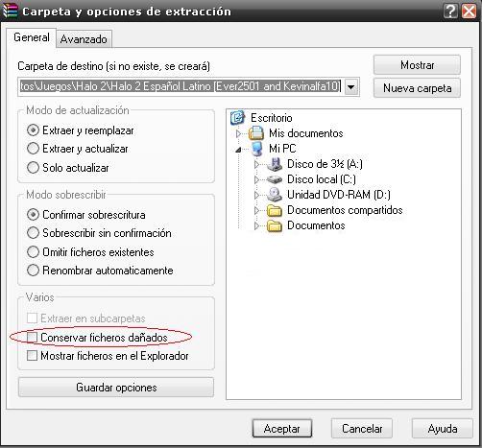This screenshot has width=482, height=448.
Task: Select the Unidad DVD-RAM (D:) disc icon
Action: click(x=275, y=195)
